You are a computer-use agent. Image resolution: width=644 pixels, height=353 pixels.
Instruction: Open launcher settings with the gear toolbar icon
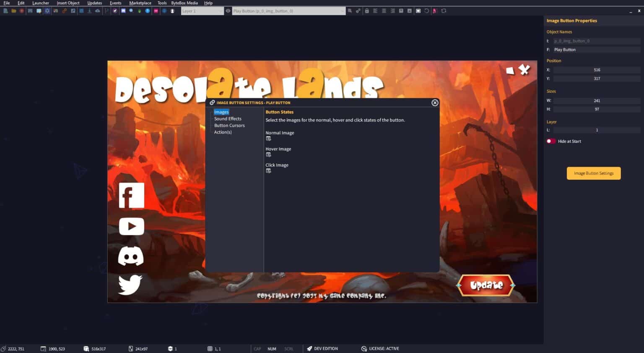click(x=47, y=11)
